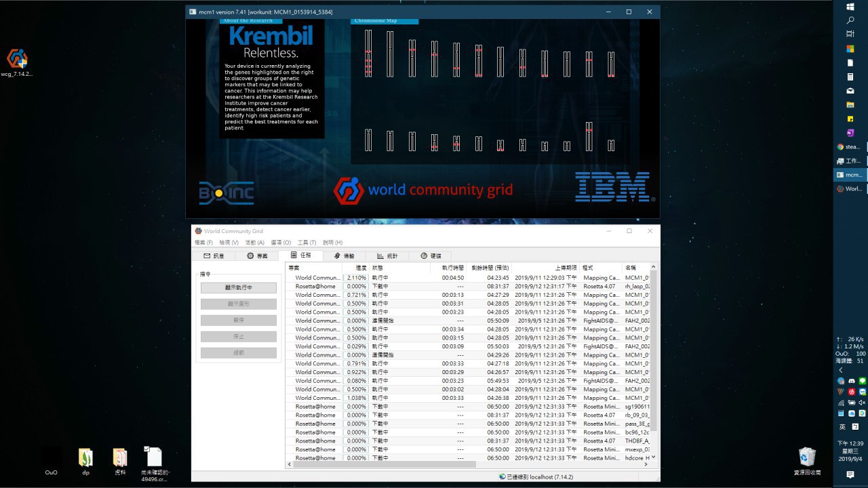
Task: Open the 工具 (T) menu
Action: click(307, 243)
